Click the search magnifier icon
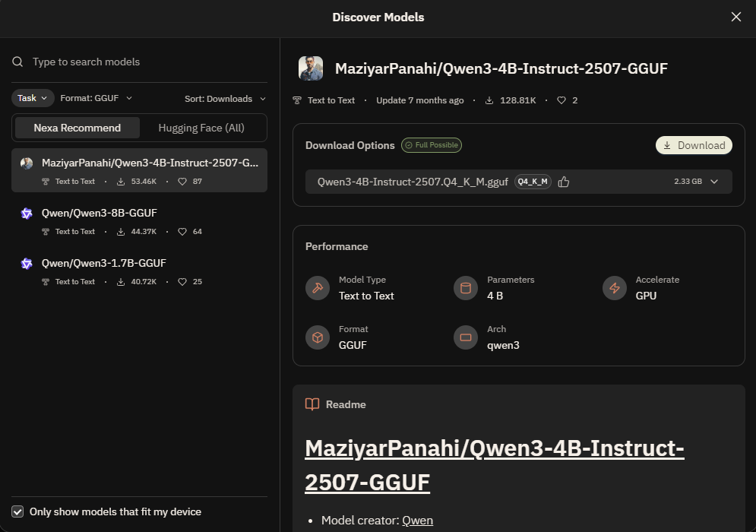 click(17, 62)
